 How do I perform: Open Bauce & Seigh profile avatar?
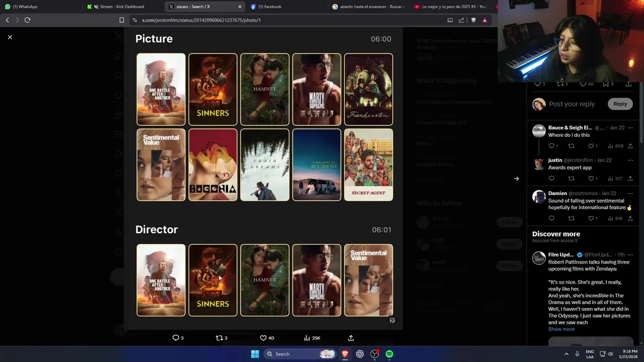pos(539,131)
